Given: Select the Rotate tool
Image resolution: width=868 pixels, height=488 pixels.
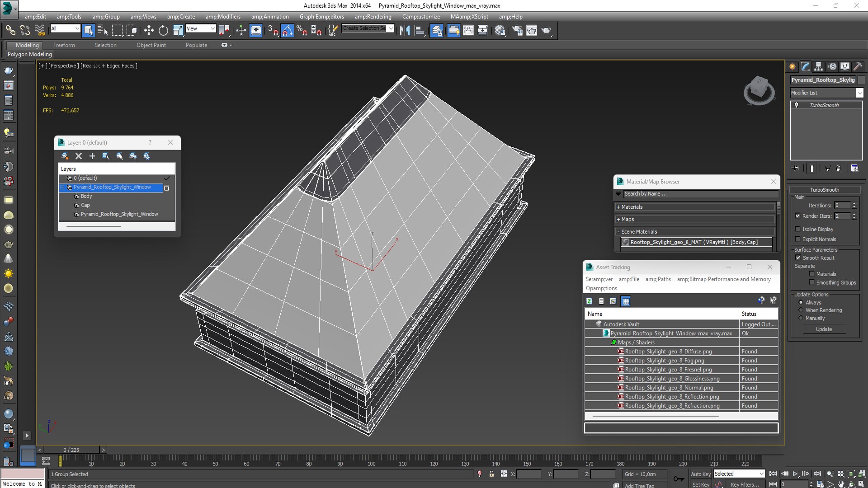Looking at the screenshot, I should pos(163,30).
